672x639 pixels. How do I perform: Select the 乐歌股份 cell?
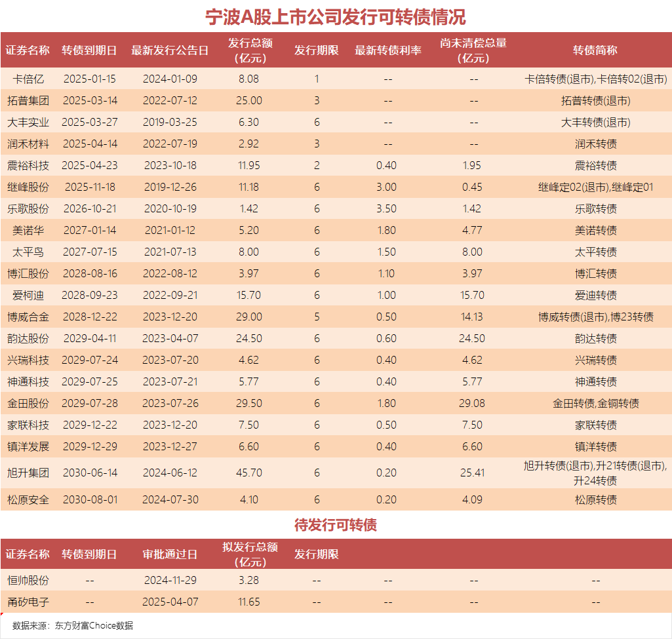click(x=28, y=208)
